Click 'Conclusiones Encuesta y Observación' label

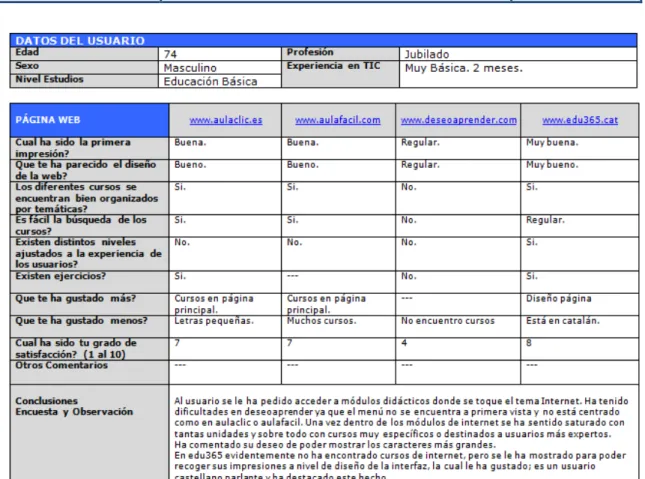(x=74, y=406)
